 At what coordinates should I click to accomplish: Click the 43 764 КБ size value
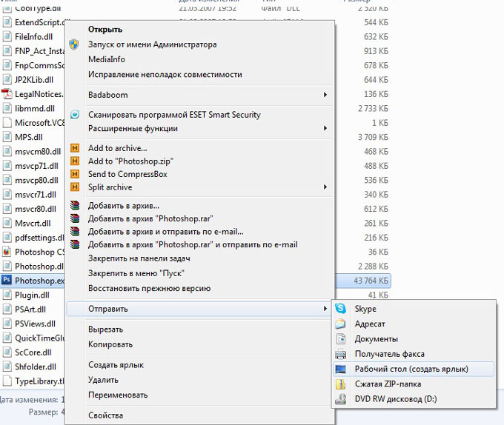pos(371,280)
